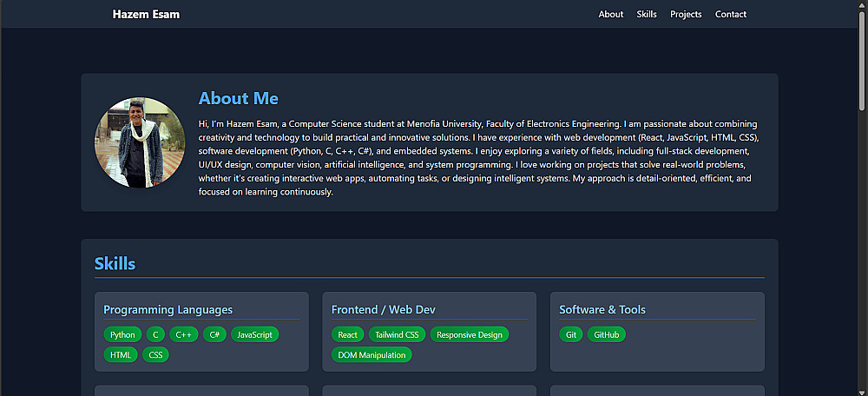The height and width of the screenshot is (396, 868).
Task: Click the circular profile photo
Action: (x=140, y=143)
